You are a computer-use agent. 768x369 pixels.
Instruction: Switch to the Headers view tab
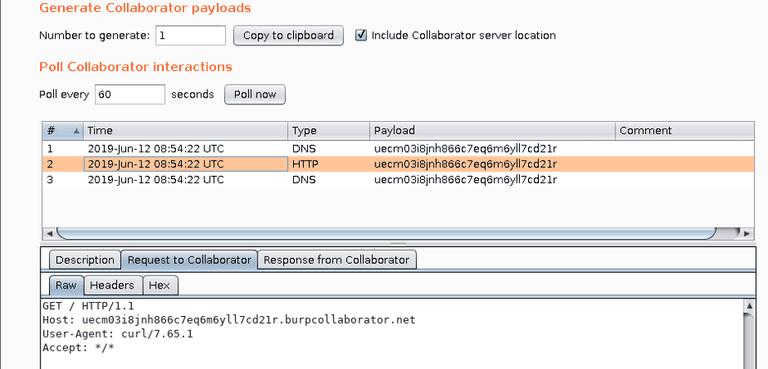(x=113, y=285)
